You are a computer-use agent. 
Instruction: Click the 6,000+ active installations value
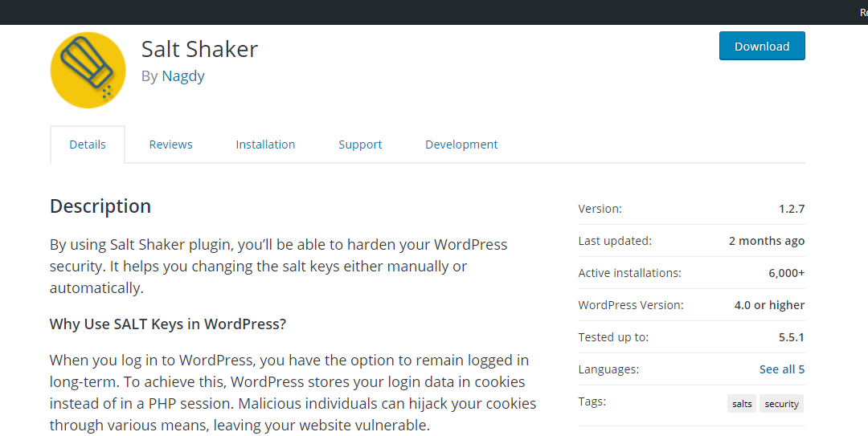(786, 273)
